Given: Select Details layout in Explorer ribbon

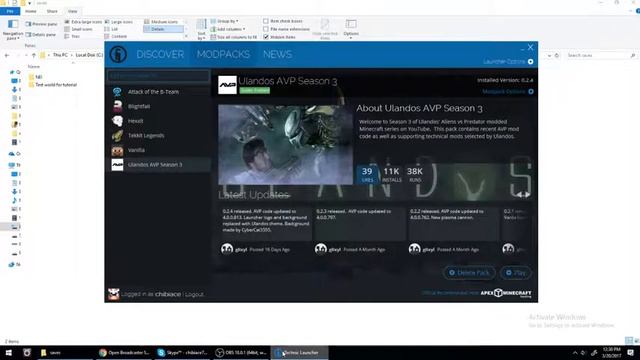Looking at the screenshot, I should point(163,29).
